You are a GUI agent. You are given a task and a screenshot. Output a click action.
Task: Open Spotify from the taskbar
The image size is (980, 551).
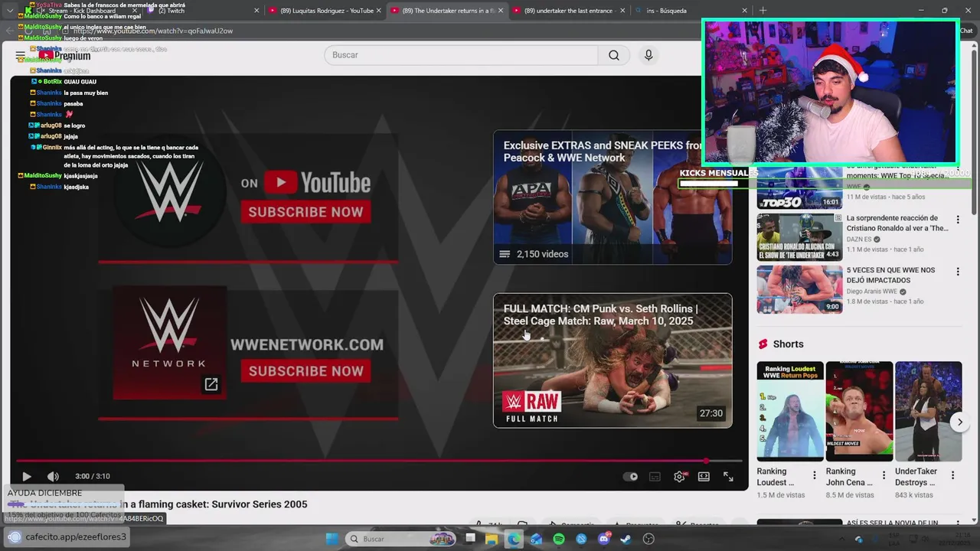click(x=559, y=539)
